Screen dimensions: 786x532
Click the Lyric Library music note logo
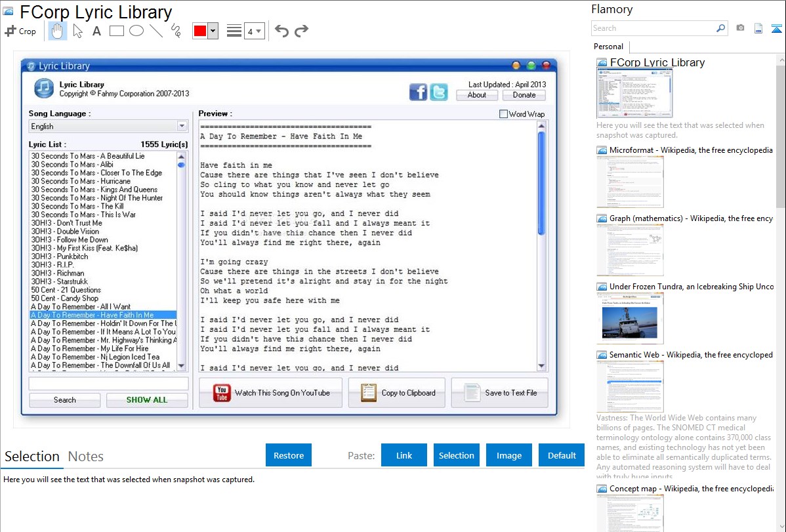click(44, 89)
